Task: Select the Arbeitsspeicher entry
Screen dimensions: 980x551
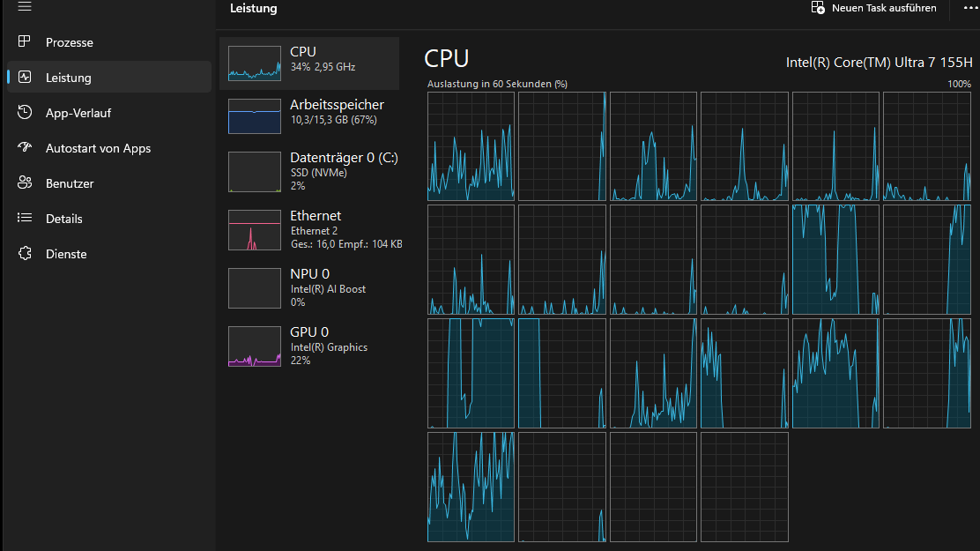Action: coord(309,115)
